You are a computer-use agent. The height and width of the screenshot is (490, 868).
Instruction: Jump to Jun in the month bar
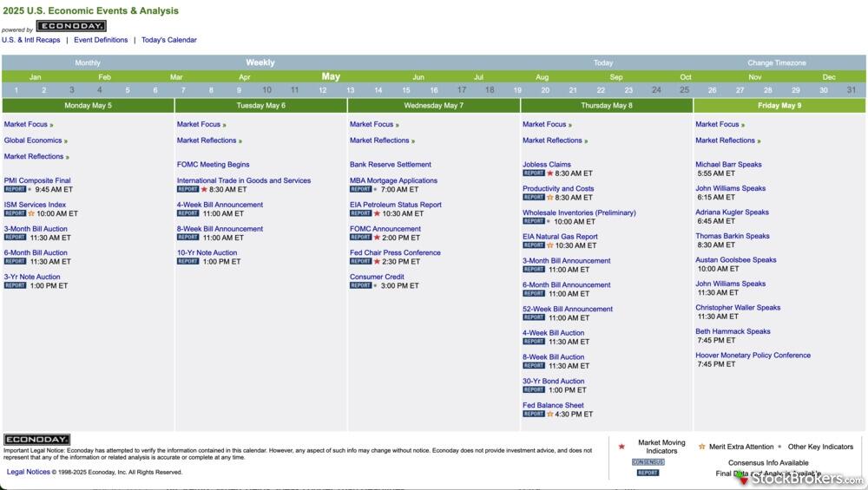point(418,76)
